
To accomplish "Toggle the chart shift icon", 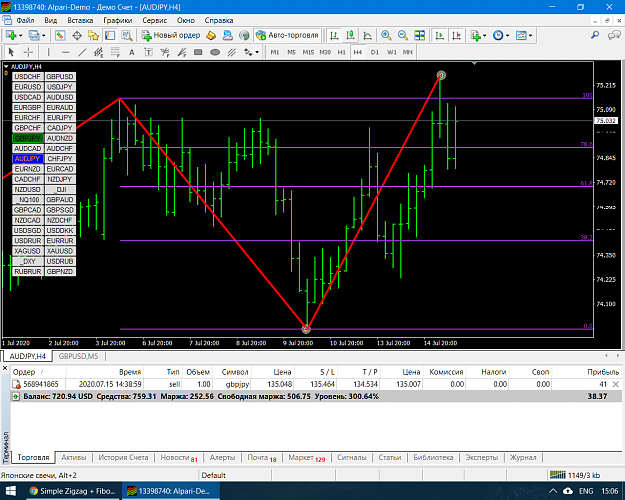I will point(456,35).
